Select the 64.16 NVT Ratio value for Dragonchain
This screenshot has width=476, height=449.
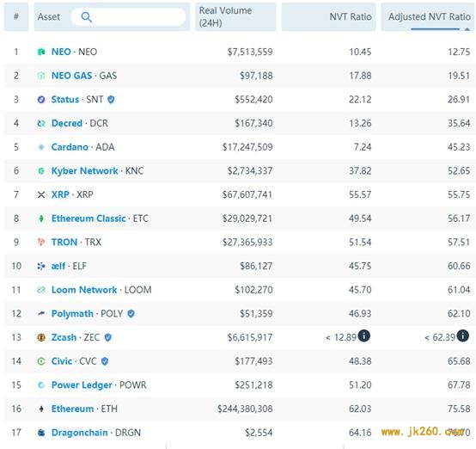(360, 433)
